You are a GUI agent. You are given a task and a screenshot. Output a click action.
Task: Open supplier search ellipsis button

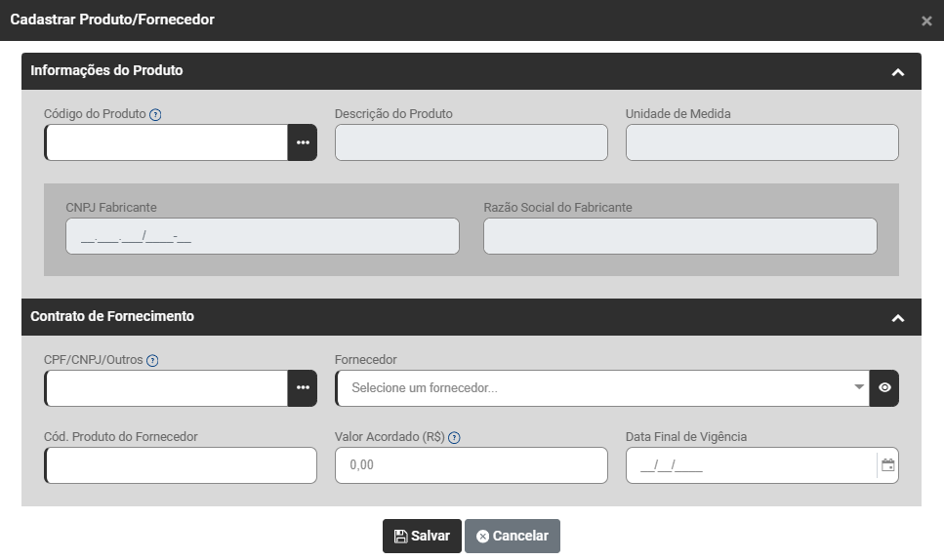click(x=303, y=388)
